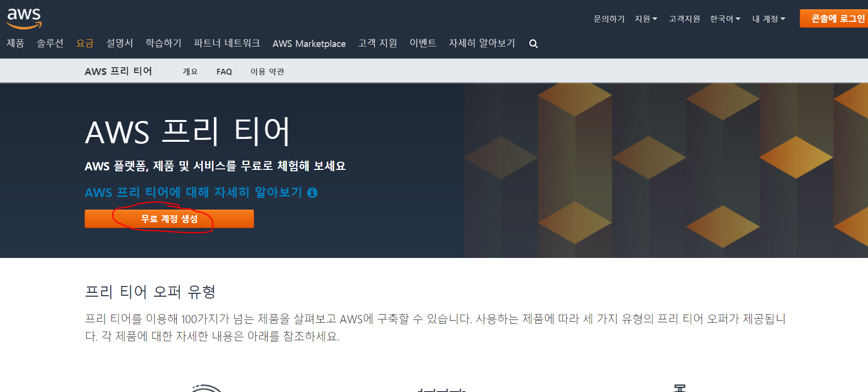Click the AWS 프리 티어 sub-navigation title
868x392 pixels.
(x=119, y=72)
